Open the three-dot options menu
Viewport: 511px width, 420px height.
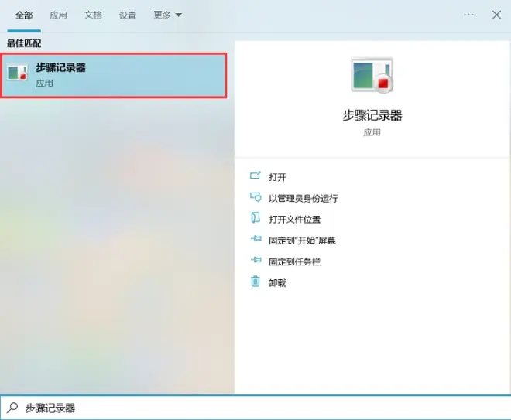coord(468,15)
